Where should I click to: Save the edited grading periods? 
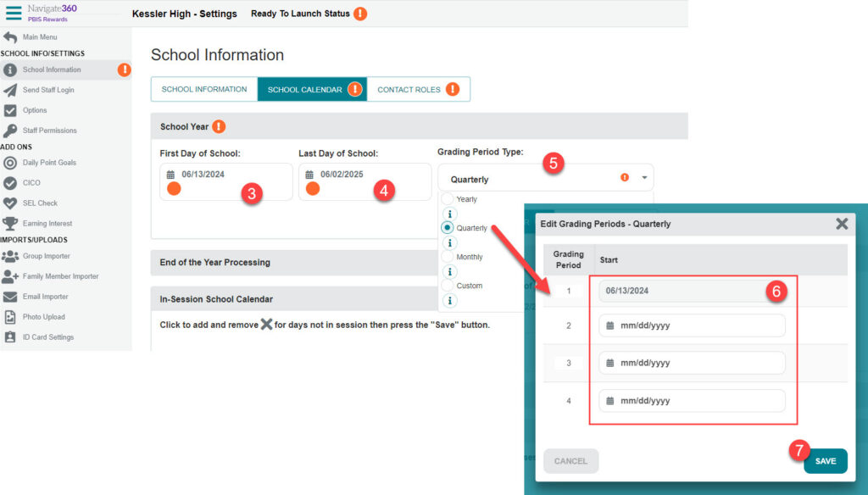(826, 461)
